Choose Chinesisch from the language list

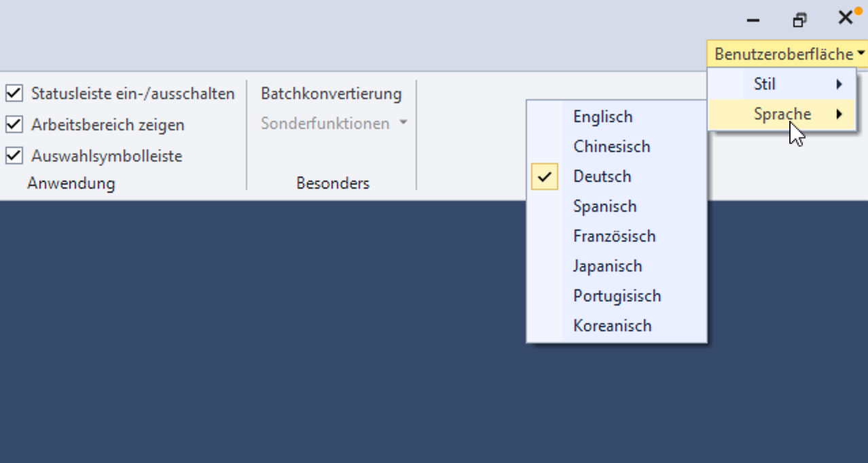pyautogui.click(x=611, y=147)
